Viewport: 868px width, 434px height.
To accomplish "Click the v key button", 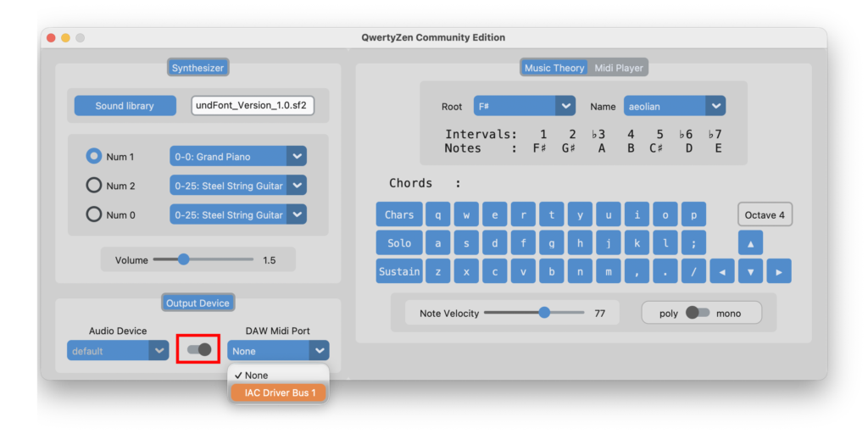I will tap(523, 271).
